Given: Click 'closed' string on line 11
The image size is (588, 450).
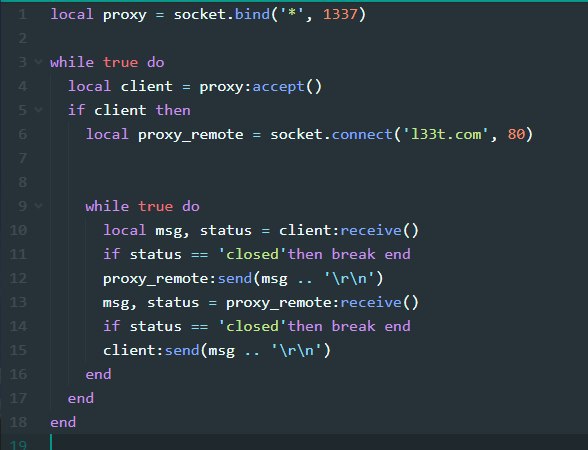Looking at the screenshot, I should 252,254.
